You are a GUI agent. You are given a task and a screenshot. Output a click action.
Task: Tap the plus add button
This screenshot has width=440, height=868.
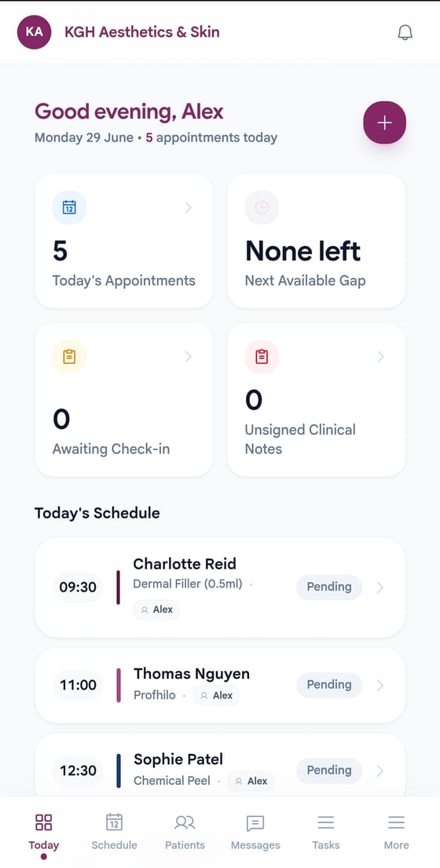click(385, 123)
